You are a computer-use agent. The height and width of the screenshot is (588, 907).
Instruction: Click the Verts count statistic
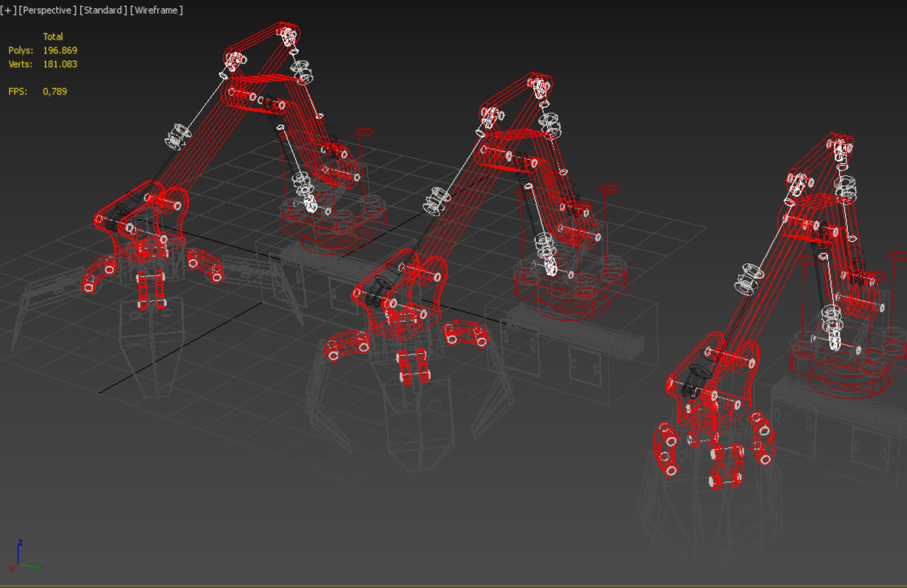coord(60,64)
